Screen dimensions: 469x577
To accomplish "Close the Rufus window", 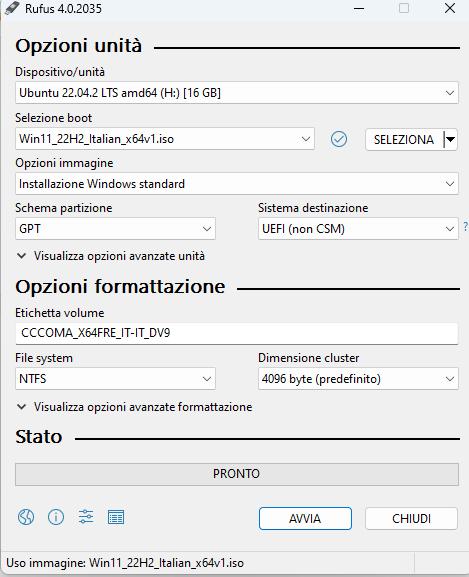I will (450, 8).
